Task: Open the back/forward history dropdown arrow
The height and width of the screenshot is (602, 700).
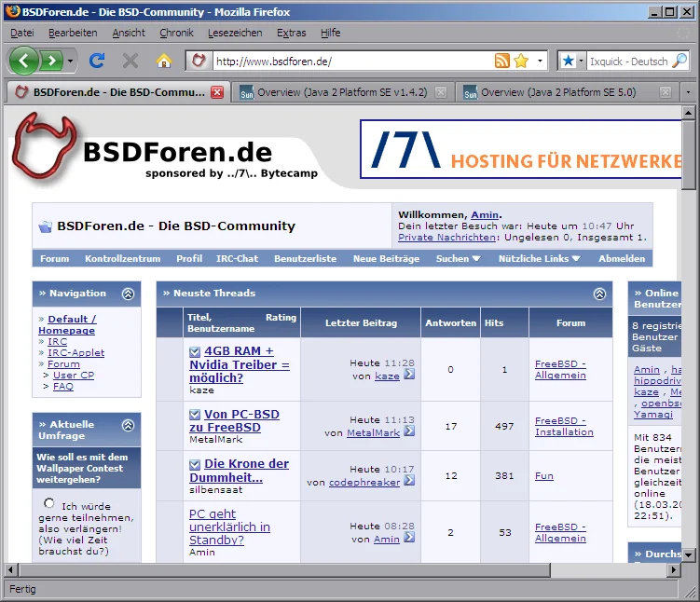Action: [x=70, y=61]
